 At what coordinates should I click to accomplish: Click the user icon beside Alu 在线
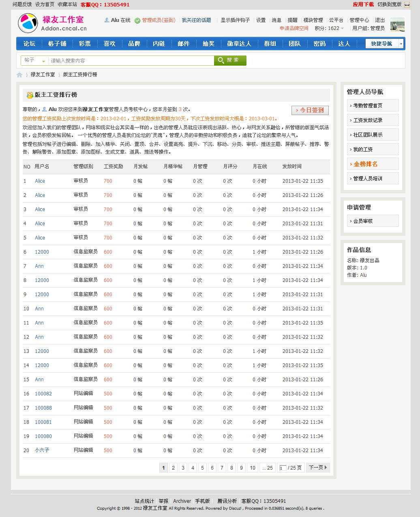[107, 20]
